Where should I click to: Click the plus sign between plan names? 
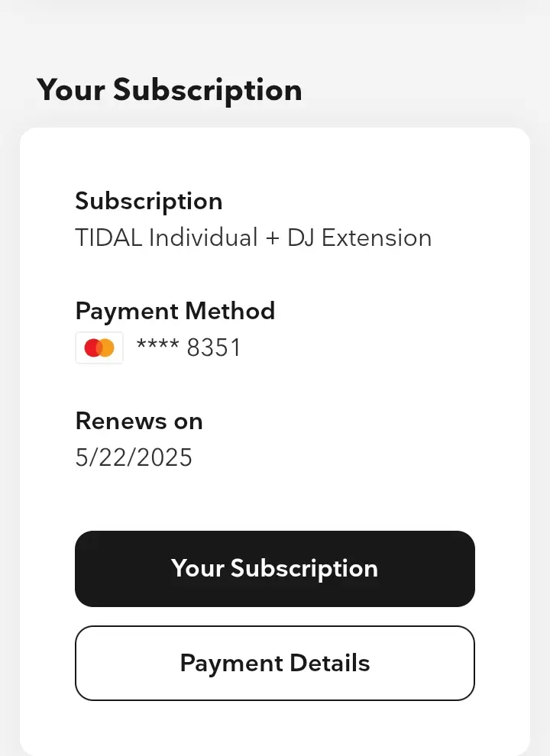pos(273,239)
